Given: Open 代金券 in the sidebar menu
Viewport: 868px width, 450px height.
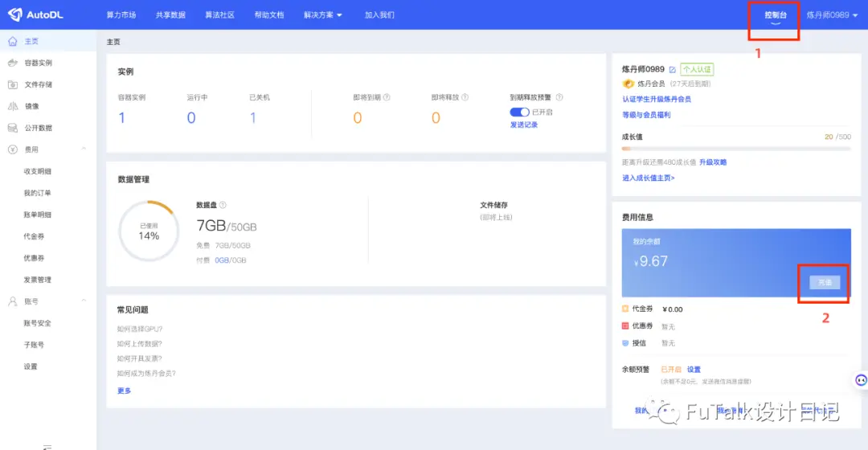Looking at the screenshot, I should coord(34,235).
